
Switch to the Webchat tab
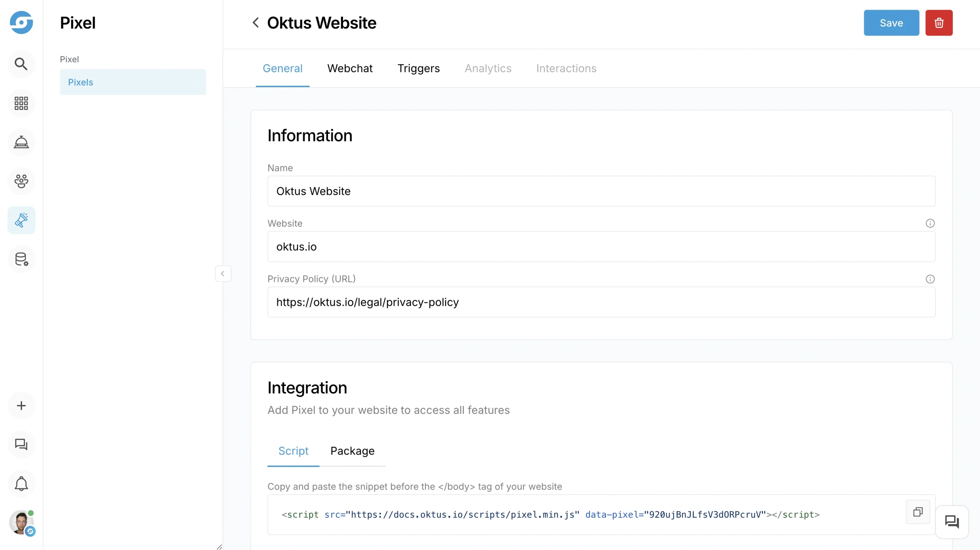[350, 69]
